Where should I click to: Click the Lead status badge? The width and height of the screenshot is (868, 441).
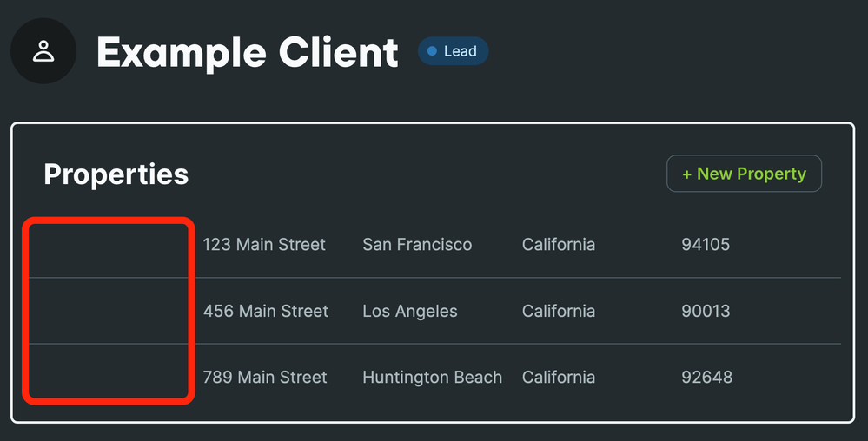click(x=453, y=51)
